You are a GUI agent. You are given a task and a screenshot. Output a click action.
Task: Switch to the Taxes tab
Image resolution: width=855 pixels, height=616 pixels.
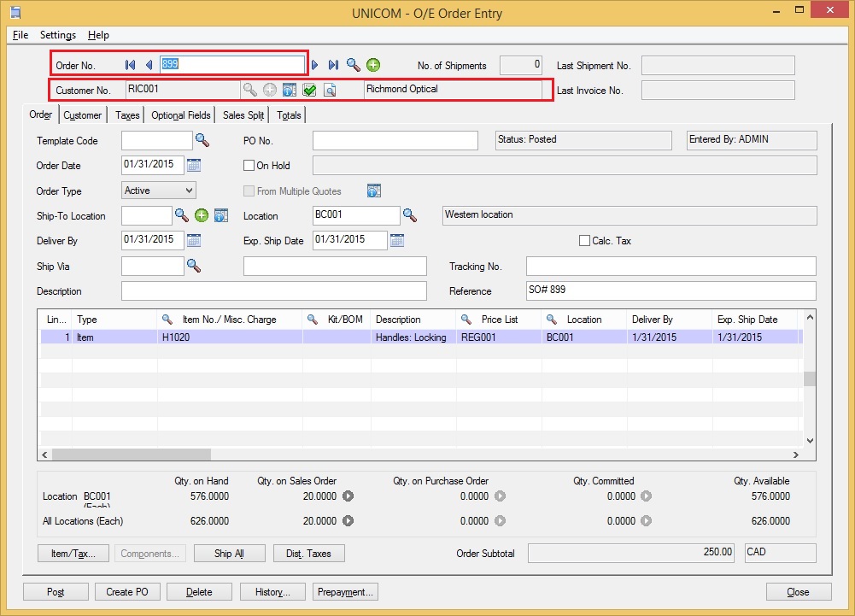127,115
